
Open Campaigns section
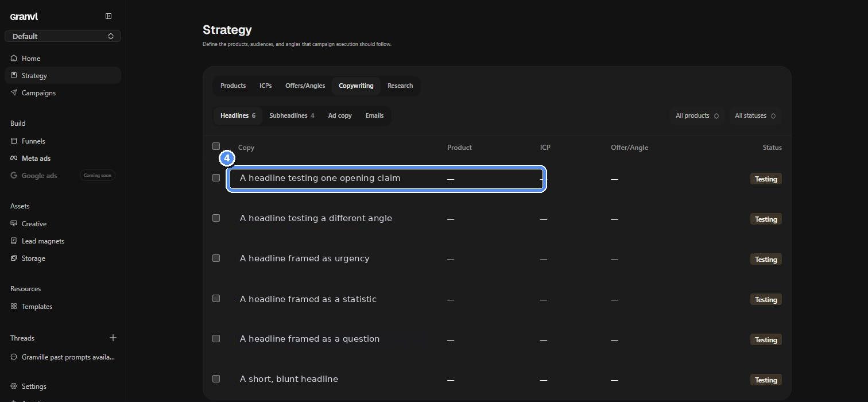63,92
